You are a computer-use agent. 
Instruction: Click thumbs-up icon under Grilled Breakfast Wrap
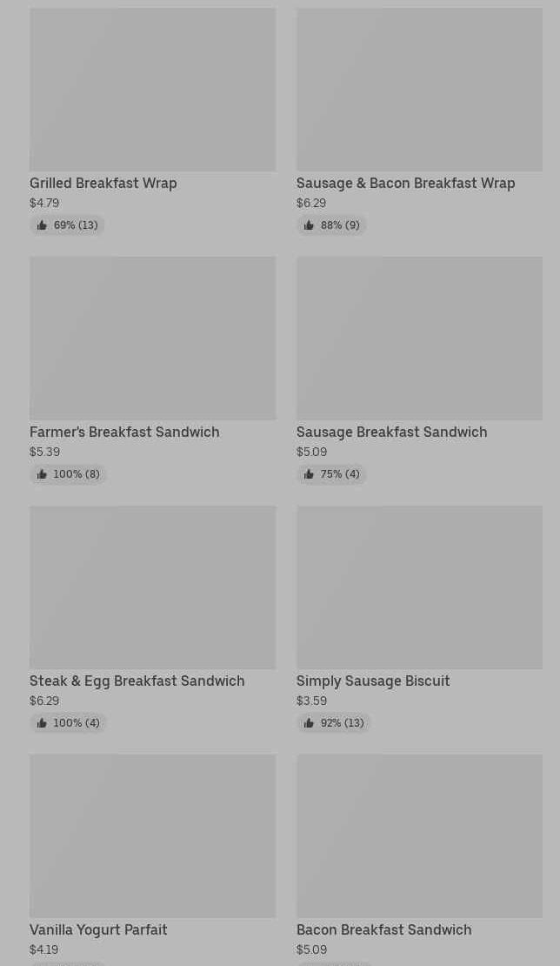pos(42,225)
